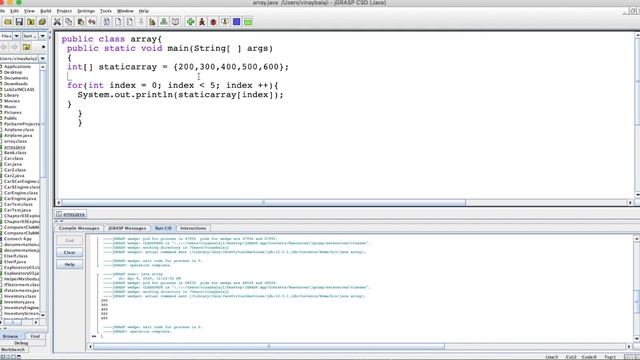640x360 pixels.
Task: Open the Edit menu
Action: (15, 11)
